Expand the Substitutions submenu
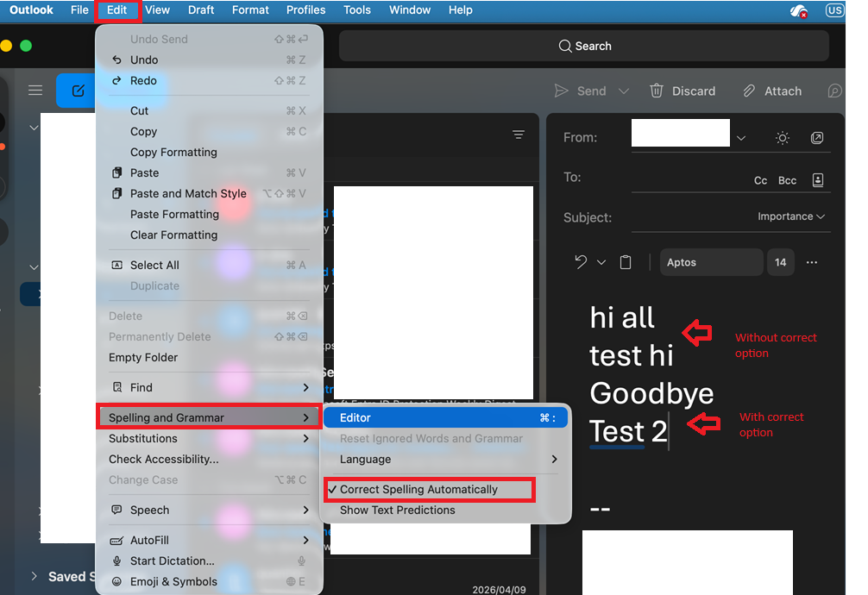Image resolution: width=868 pixels, height=595 pixels. (209, 438)
